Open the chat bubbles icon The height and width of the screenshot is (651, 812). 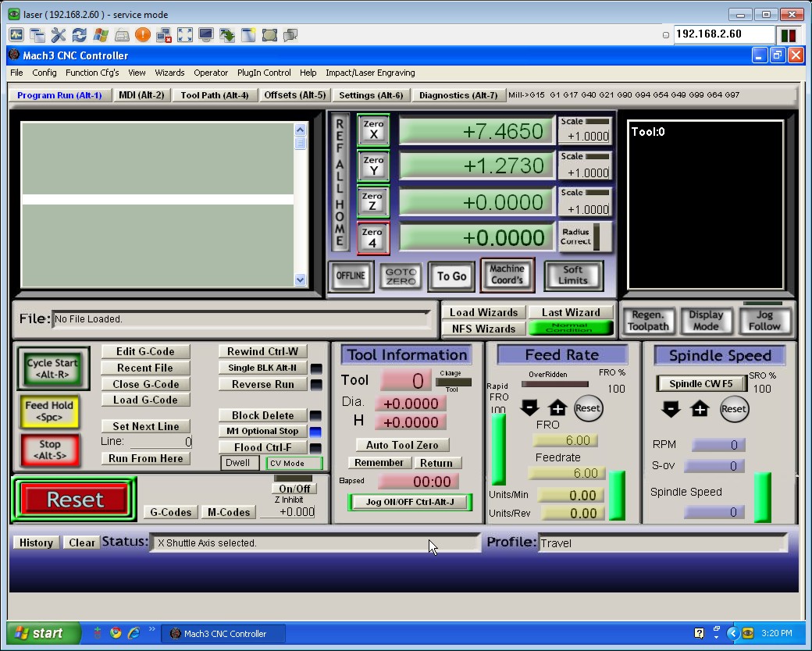tap(290, 35)
